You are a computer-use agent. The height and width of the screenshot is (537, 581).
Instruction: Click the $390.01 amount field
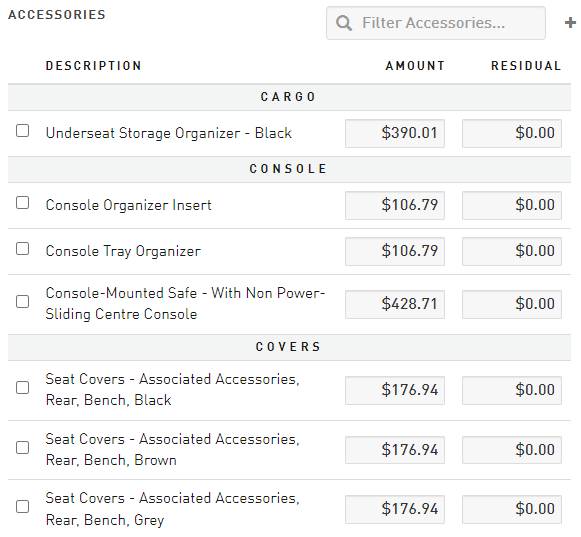[x=395, y=133]
